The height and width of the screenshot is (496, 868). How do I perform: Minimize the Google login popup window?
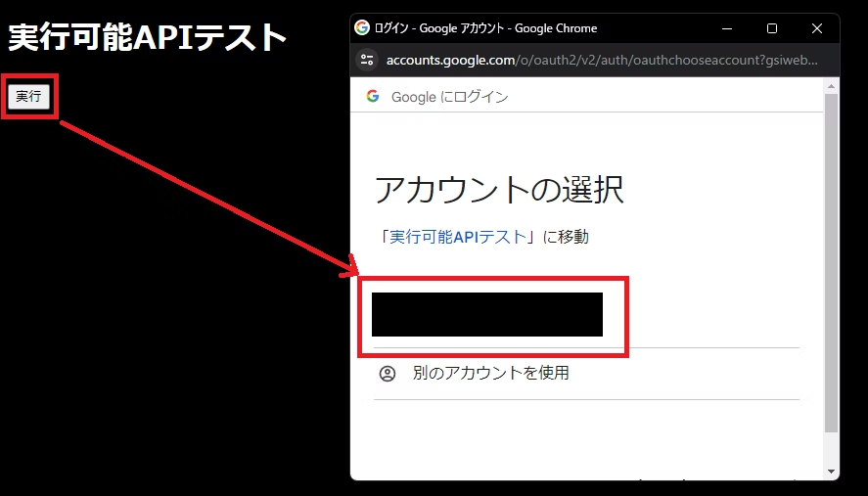tap(727, 28)
